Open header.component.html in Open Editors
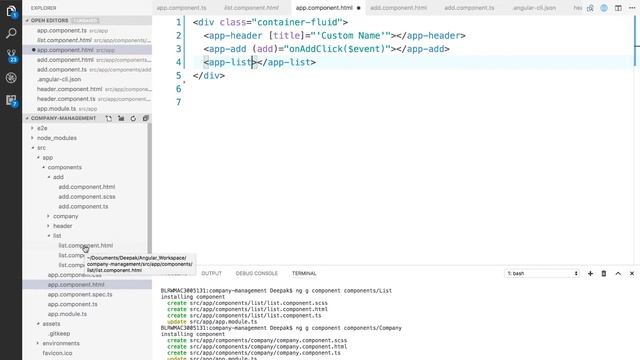Image resolution: width=640 pixels, height=360 pixels. pyautogui.click(x=69, y=89)
